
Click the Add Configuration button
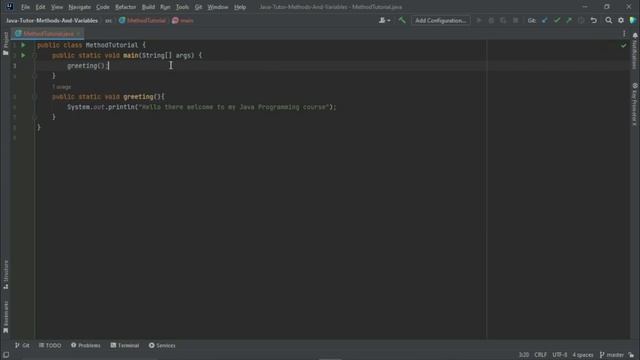pos(440,20)
